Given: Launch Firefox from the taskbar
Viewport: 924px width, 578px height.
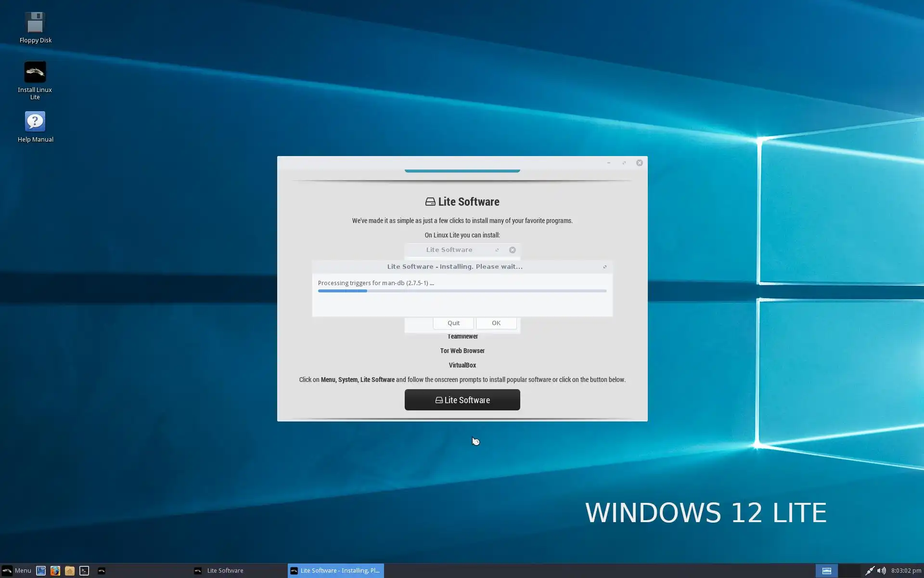Looking at the screenshot, I should point(55,571).
